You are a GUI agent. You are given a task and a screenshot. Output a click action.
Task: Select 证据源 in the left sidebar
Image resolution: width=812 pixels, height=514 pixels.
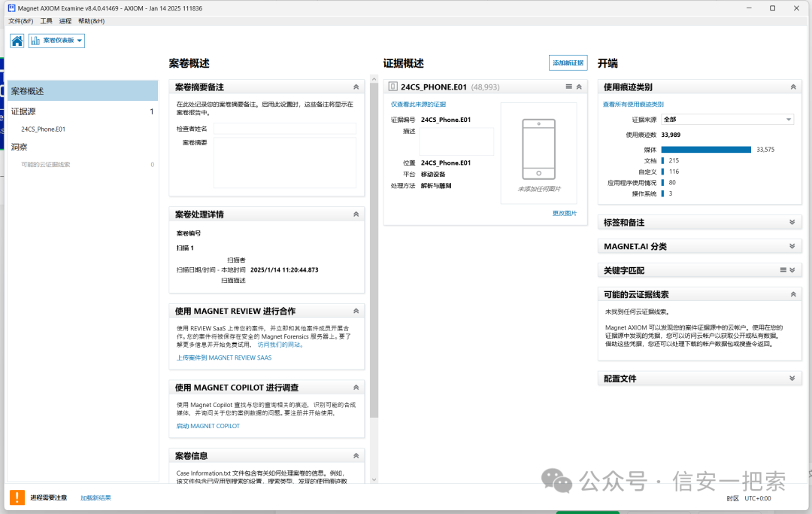pos(83,111)
